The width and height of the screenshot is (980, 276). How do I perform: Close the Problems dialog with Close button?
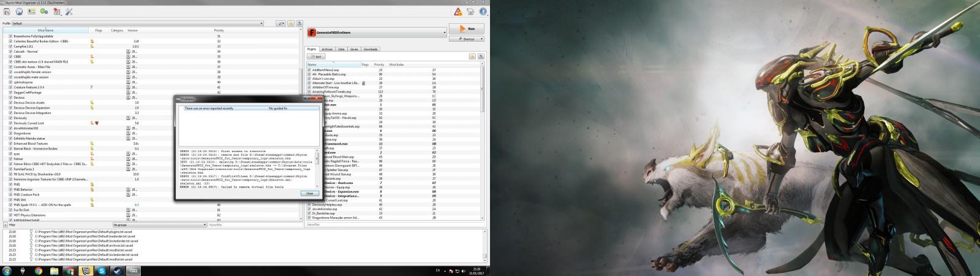coord(309,193)
